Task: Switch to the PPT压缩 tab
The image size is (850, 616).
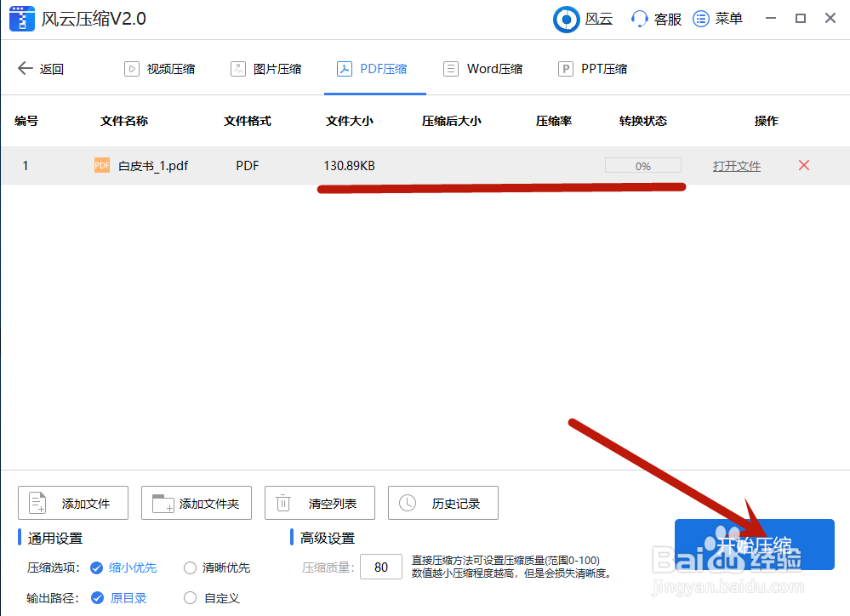Action: pos(592,69)
